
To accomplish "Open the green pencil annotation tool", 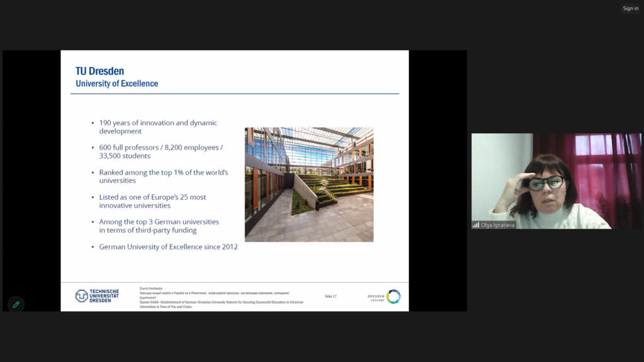I will coord(16,305).
